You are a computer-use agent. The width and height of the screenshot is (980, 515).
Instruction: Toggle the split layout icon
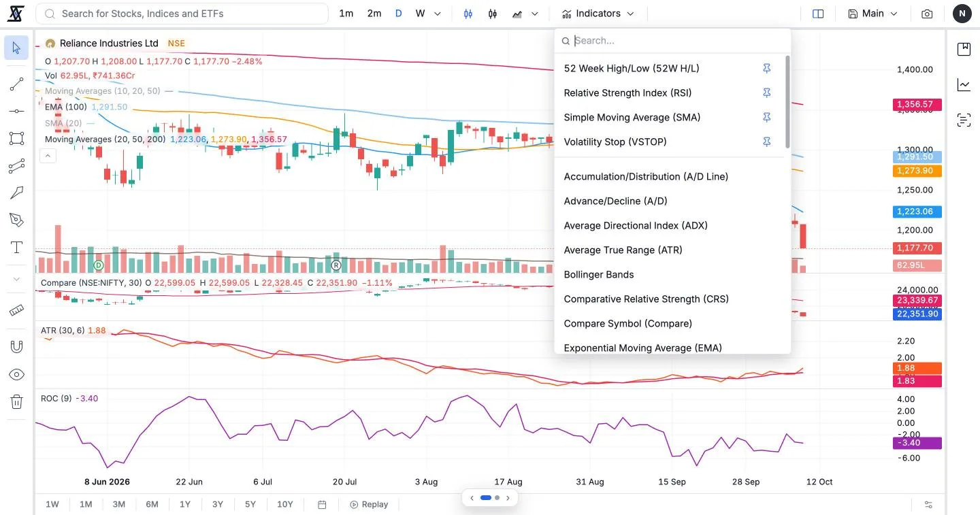click(818, 14)
